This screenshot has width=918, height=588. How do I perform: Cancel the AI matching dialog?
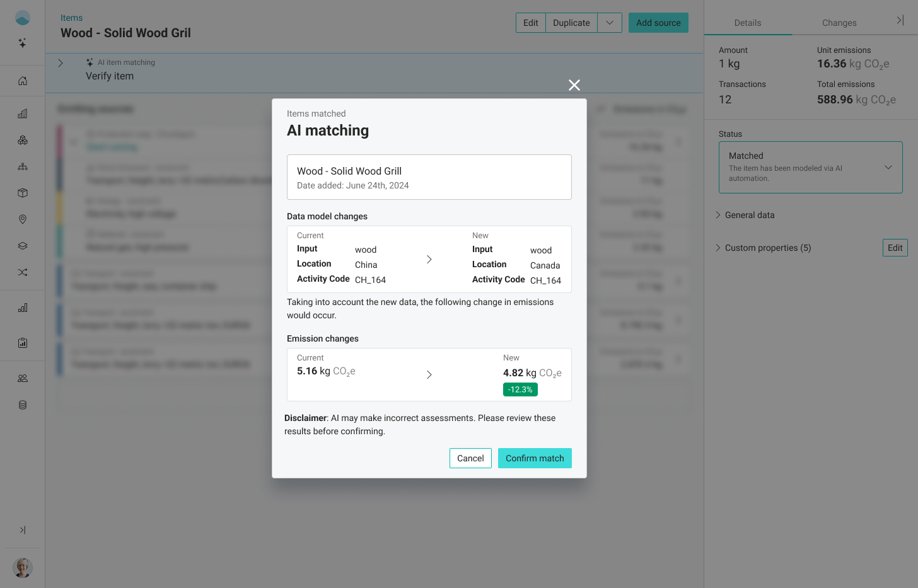[470, 458]
